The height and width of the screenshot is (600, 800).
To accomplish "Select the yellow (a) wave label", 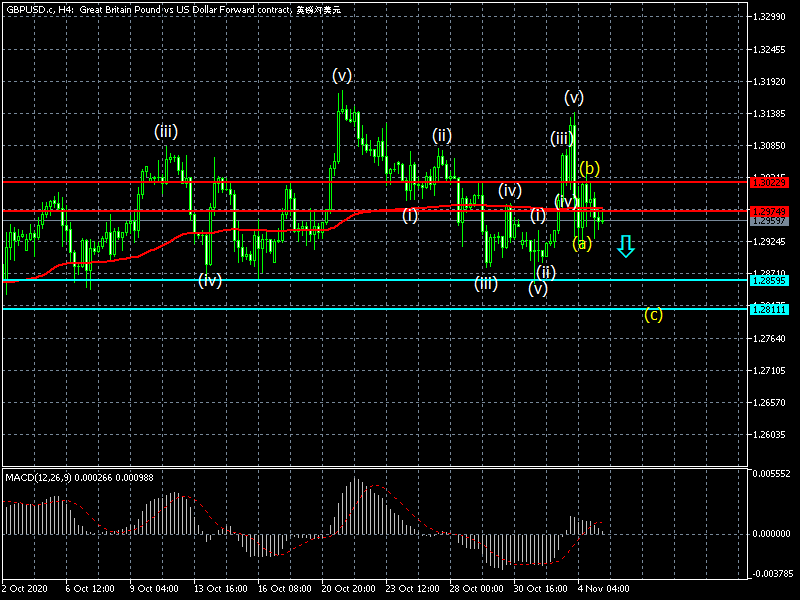I will pos(582,243).
